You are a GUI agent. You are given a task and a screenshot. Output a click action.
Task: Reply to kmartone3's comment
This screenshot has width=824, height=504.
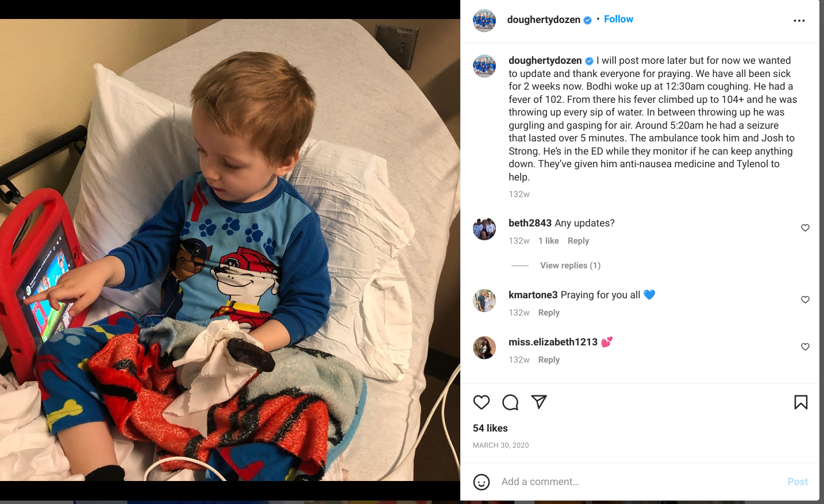(x=549, y=313)
